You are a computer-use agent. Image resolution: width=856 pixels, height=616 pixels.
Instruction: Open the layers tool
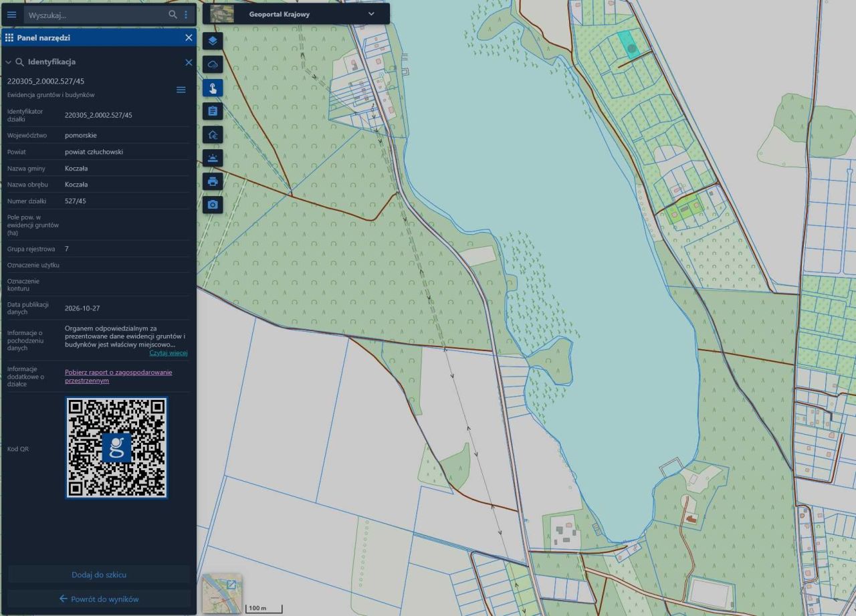click(x=213, y=41)
